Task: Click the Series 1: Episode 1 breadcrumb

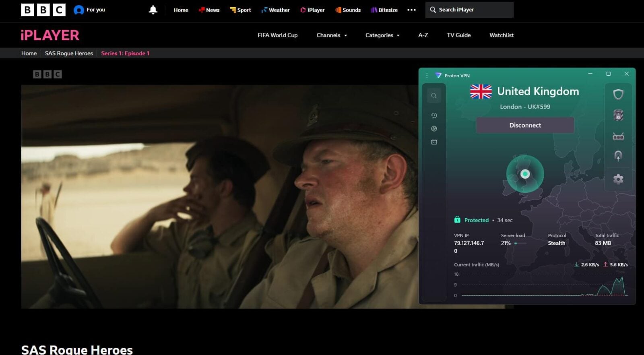Action: coord(125,53)
